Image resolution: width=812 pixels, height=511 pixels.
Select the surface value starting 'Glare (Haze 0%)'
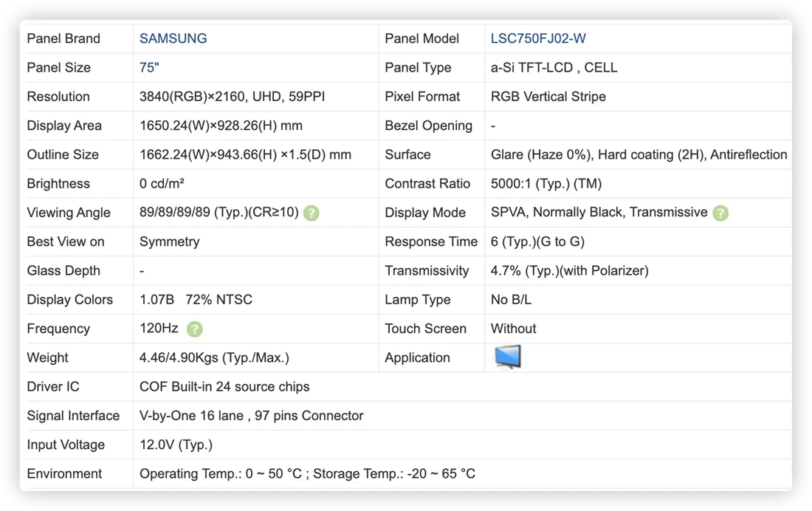coord(639,154)
